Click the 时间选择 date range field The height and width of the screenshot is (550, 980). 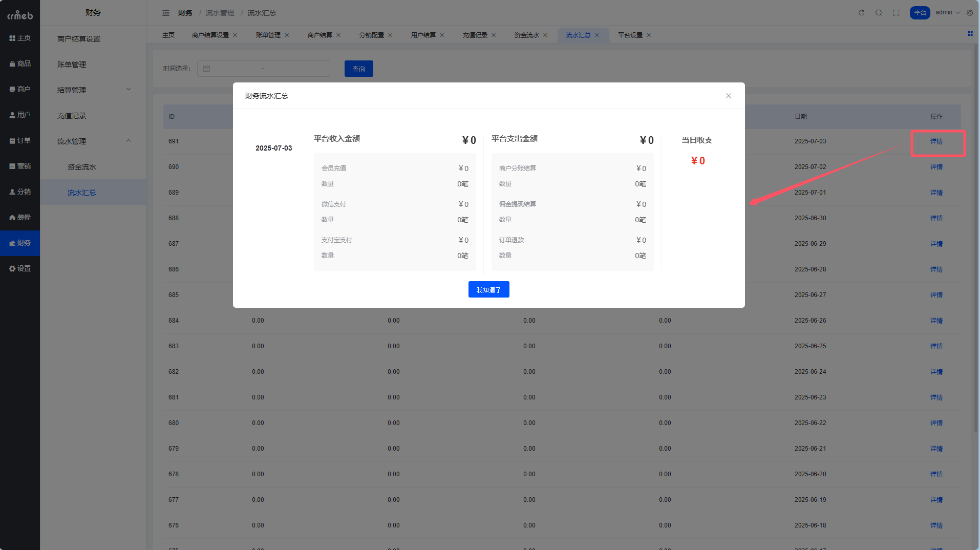[x=263, y=69]
